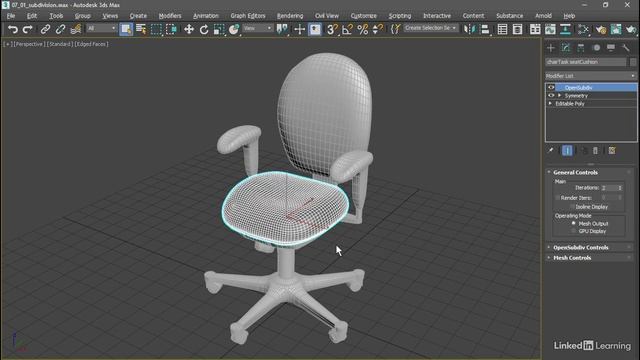Select the GPU Display radio button
Screen dimensions: 640x360
coord(573,231)
